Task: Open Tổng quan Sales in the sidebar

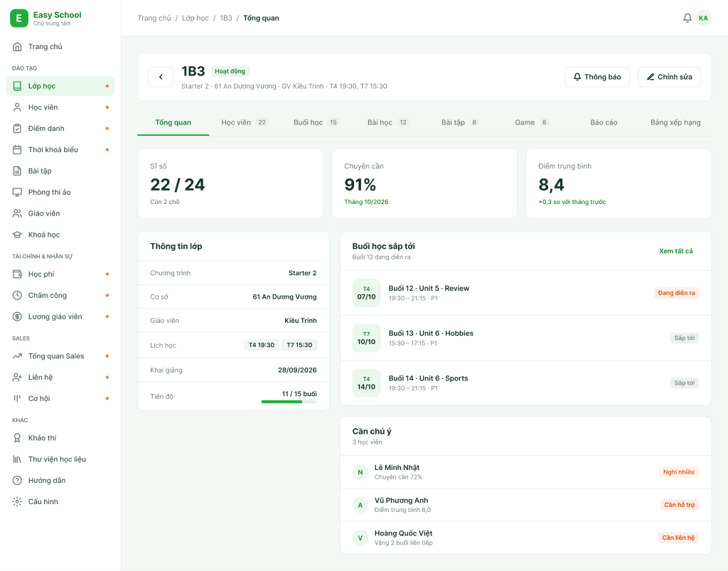Action: (x=60, y=356)
